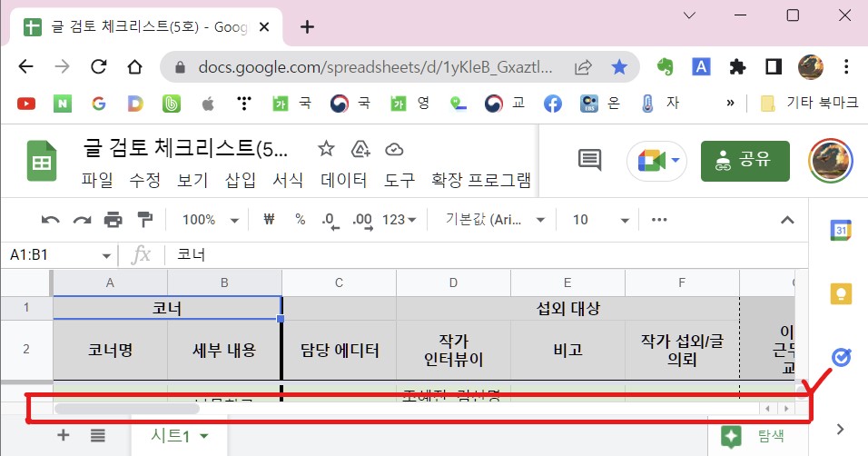Image resolution: width=868 pixels, height=456 pixels.
Task: Click the move to Drive folder icon
Action: pyautogui.click(x=360, y=148)
